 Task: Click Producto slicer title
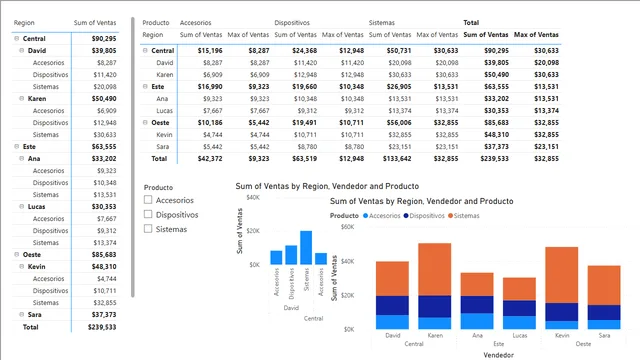click(x=158, y=187)
